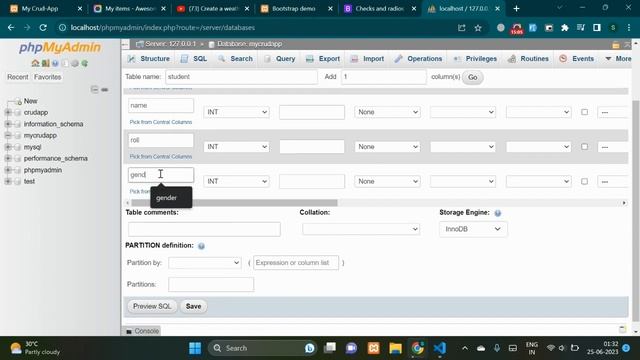This screenshot has height=360, width=640.
Task: Open the table Collation dropdown
Action: (x=361, y=229)
